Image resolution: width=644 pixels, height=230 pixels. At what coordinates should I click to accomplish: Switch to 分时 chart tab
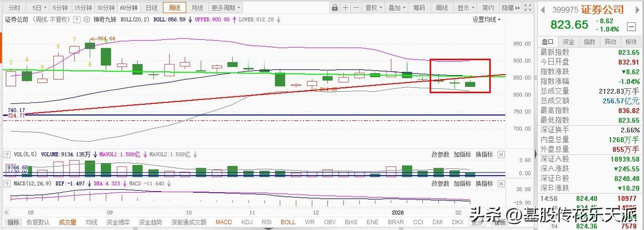15,8
